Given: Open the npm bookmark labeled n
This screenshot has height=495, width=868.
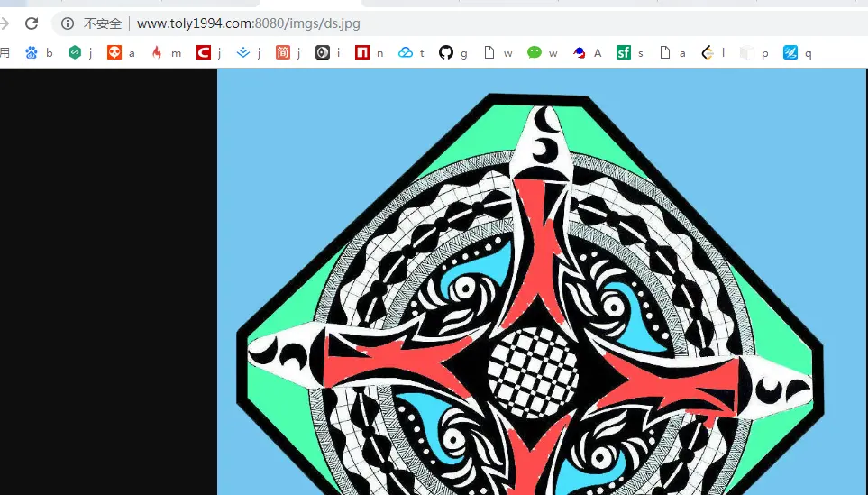Looking at the screenshot, I should click(x=370, y=52).
